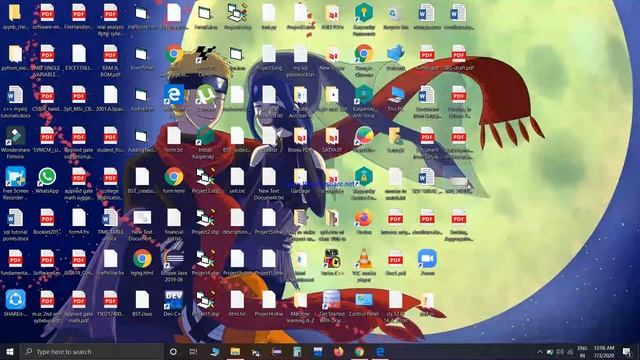This screenshot has width=640, height=360.
Task: Select the Install Kaspersky shortcut
Action: click(x=205, y=142)
